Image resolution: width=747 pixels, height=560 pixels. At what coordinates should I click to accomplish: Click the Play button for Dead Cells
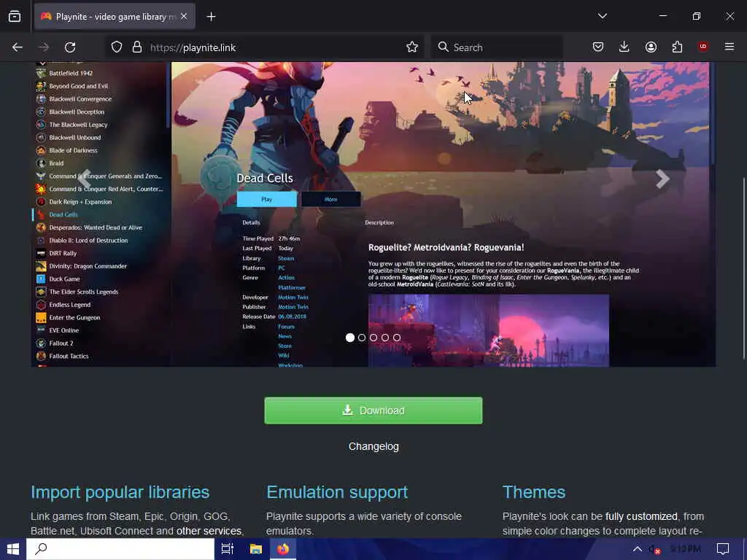coord(267,200)
